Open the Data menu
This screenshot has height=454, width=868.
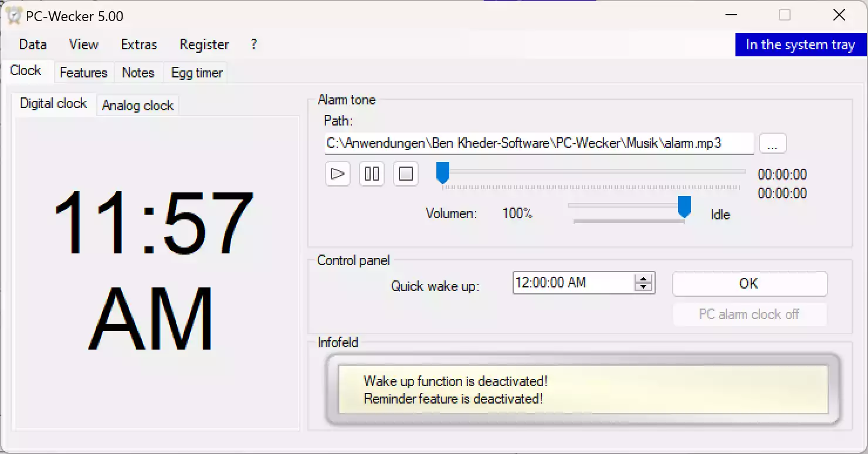click(x=32, y=45)
